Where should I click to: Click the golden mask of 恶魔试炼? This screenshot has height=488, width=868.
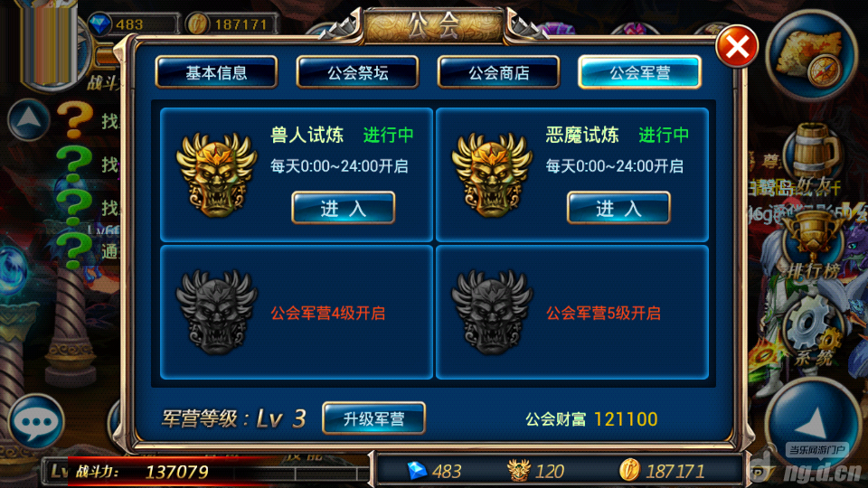click(492, 174)
